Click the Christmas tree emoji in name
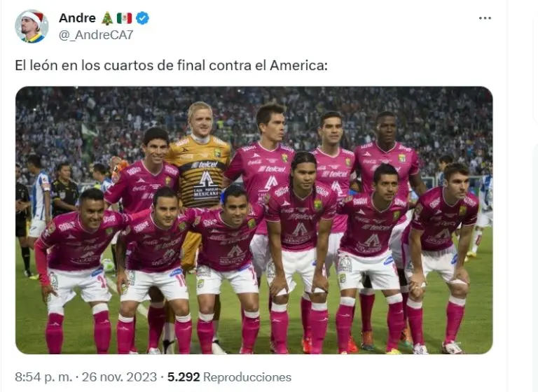 [107, 18]
